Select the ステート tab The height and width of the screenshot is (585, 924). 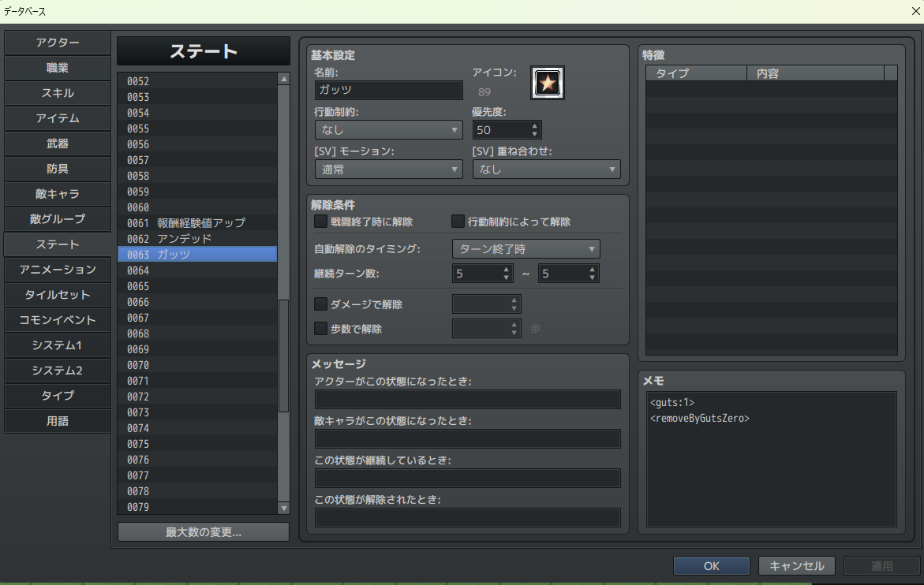click(57, 244)
